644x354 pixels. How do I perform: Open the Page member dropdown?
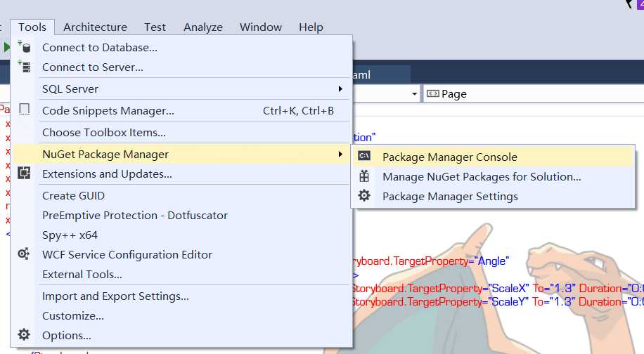click(534, 94)
